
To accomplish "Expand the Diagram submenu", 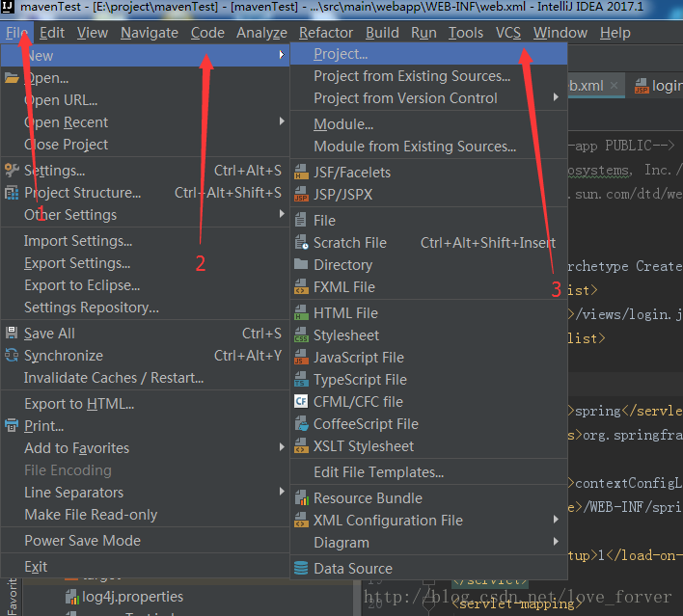I will (556, 542).
